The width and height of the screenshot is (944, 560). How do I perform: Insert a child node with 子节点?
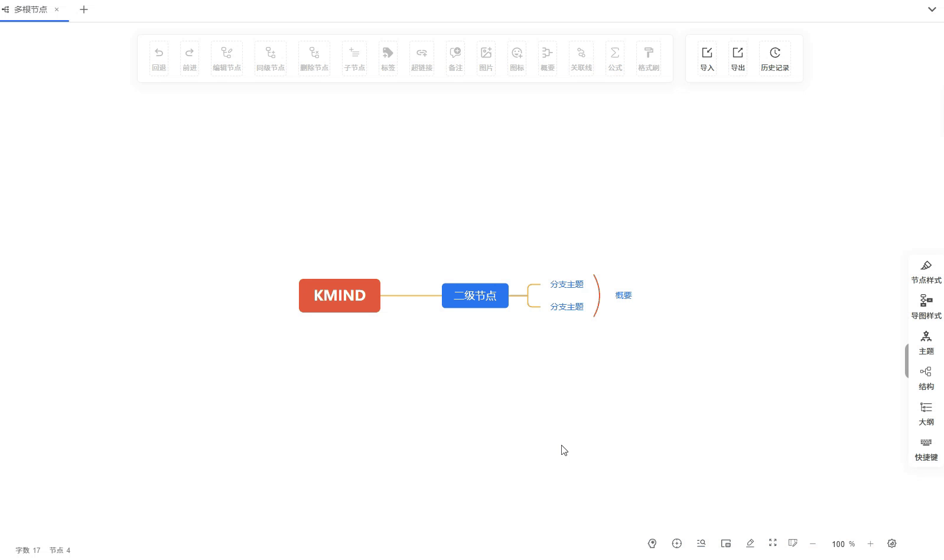point(354,58)
